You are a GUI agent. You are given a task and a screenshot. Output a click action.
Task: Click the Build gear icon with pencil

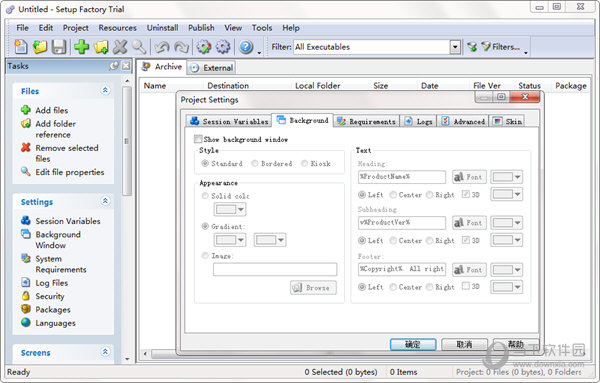click(x=204, y=47)
